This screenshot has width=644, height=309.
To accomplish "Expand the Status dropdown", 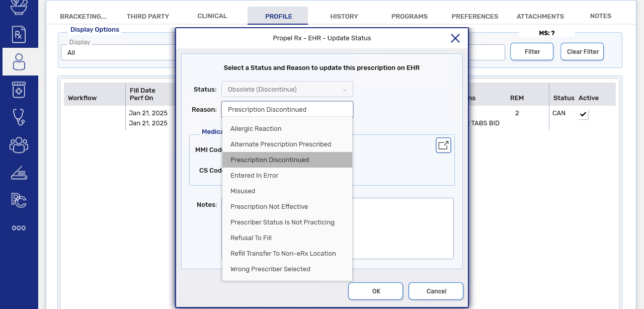I will click(287, 90).
